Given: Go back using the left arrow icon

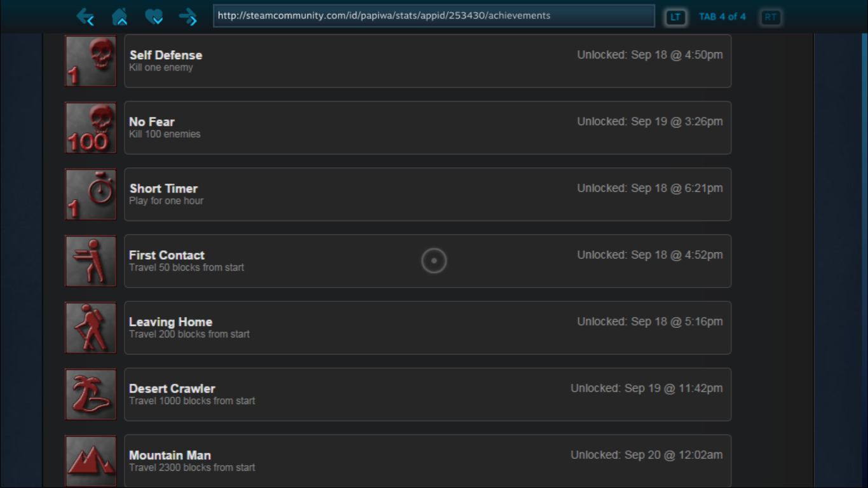Looking at the screenshot, I should (85, 17).
